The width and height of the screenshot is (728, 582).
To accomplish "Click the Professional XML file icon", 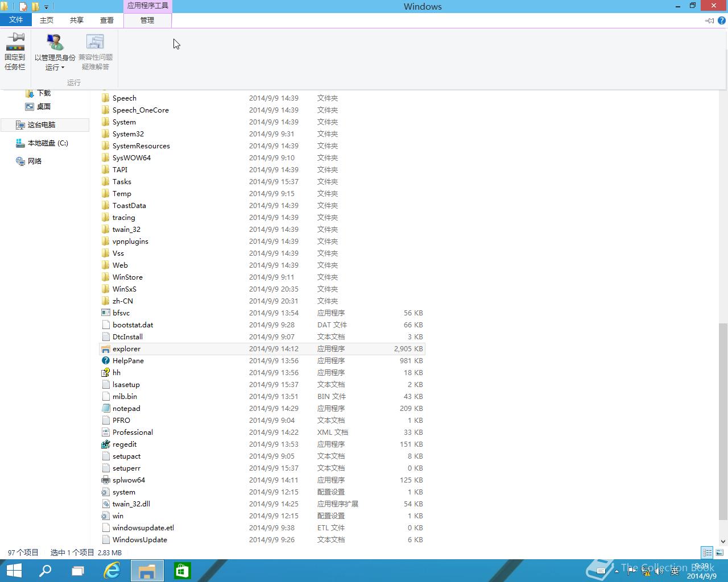I will point(105,433).
